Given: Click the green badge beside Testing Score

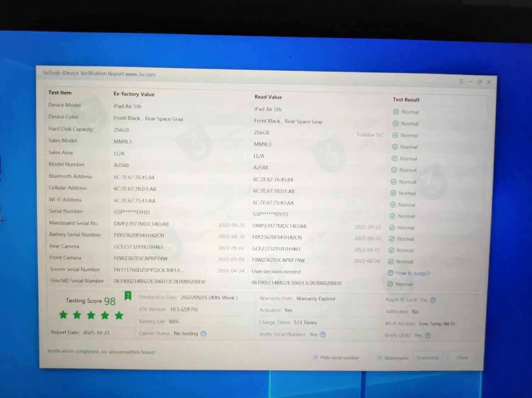Looking at the screenshot, I should 128,295.
